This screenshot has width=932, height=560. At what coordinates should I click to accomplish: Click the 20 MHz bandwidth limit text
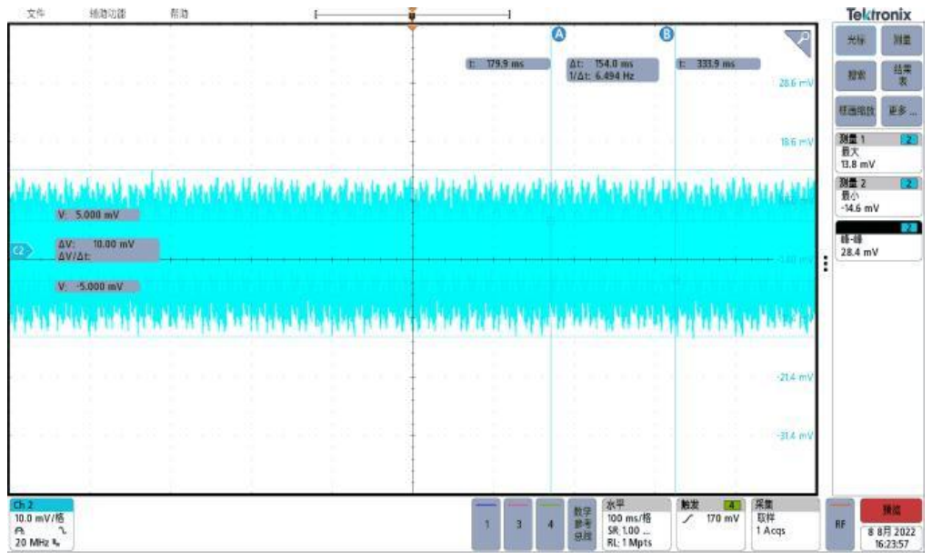[x=32, y=542]
